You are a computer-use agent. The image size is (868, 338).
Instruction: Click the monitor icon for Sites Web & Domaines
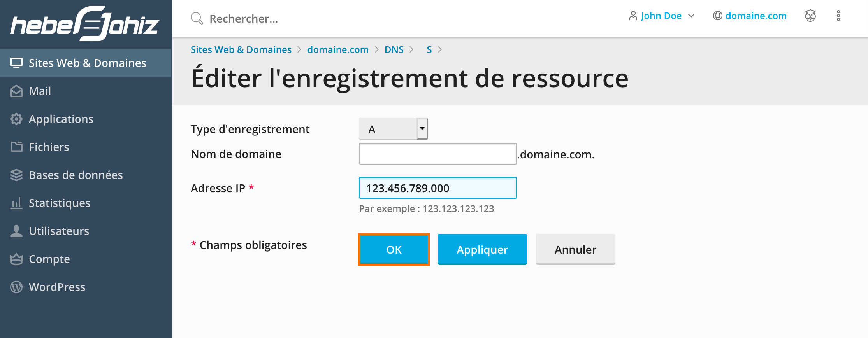pyautogui.click(x=16, y=63)
